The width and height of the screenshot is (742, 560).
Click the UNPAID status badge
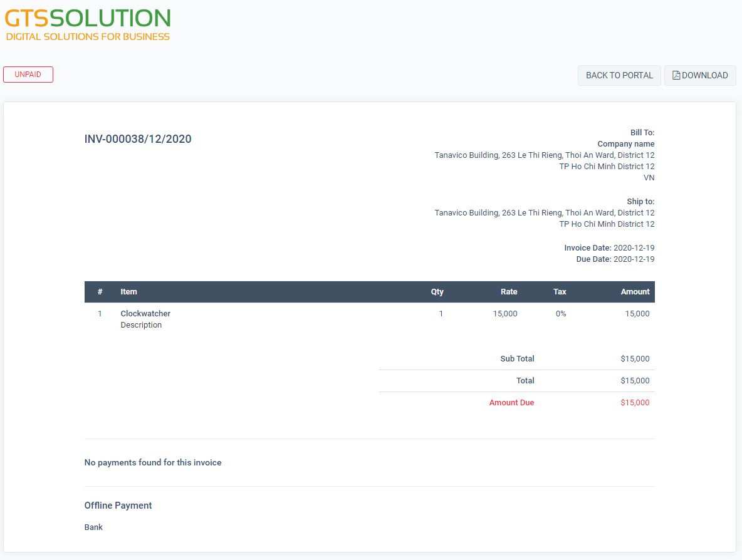click(x=28, y=75)
